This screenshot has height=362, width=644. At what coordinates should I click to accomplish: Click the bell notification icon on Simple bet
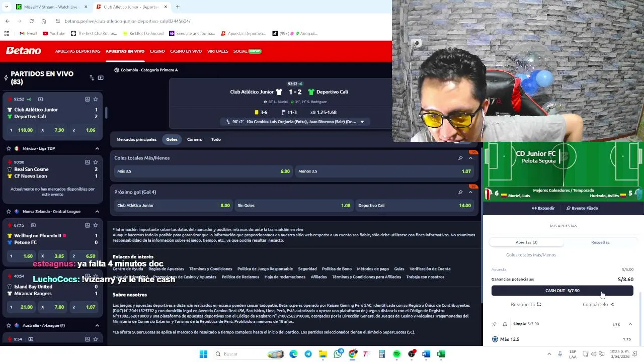[x=505, y=324]
